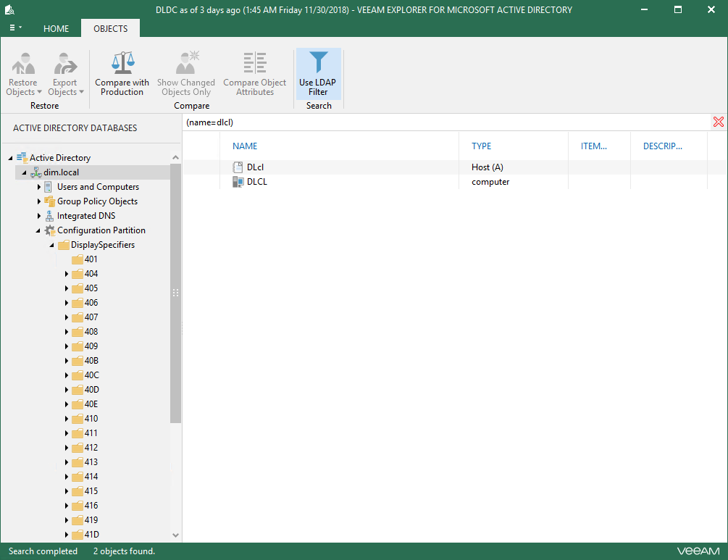Select the DLcl Host (A) record icon
Viewport: 728px width, 560px height.
(238, 167)
